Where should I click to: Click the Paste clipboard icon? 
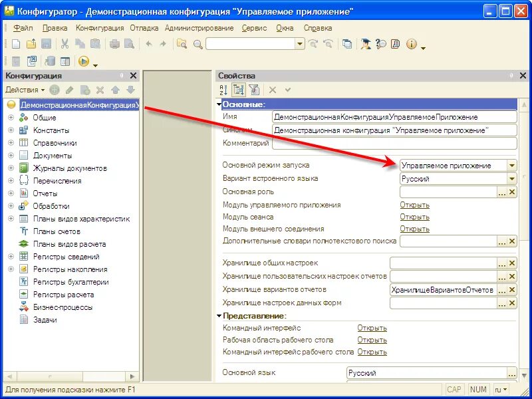95,44
